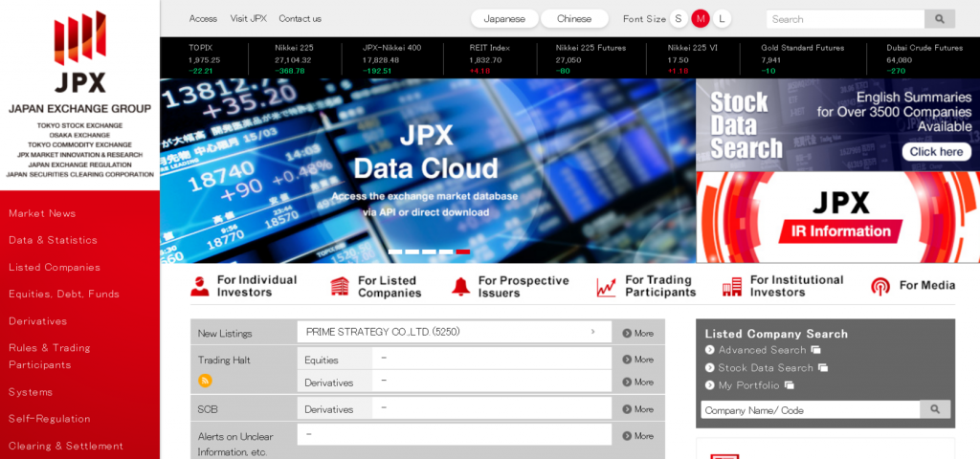The width and height of the screenshot is (980, 459).
Task: Click the Click here button on Stock Data Search banner
Action: tap(936, 152)
